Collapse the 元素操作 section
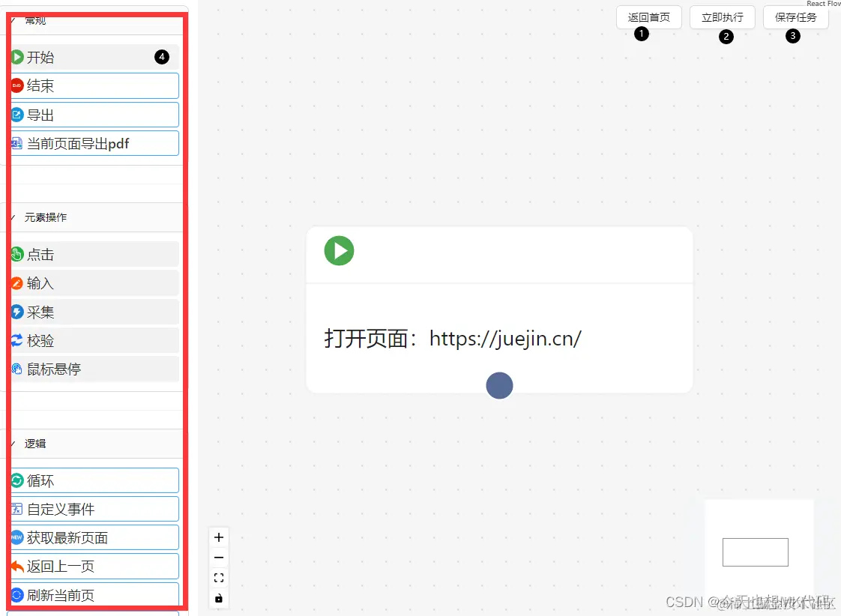 tap(11, 217)
